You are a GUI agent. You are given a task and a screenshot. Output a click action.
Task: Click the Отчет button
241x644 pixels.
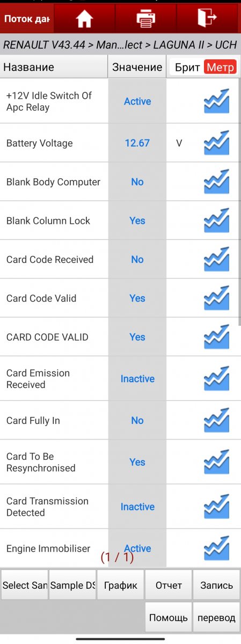coord(169,585)
